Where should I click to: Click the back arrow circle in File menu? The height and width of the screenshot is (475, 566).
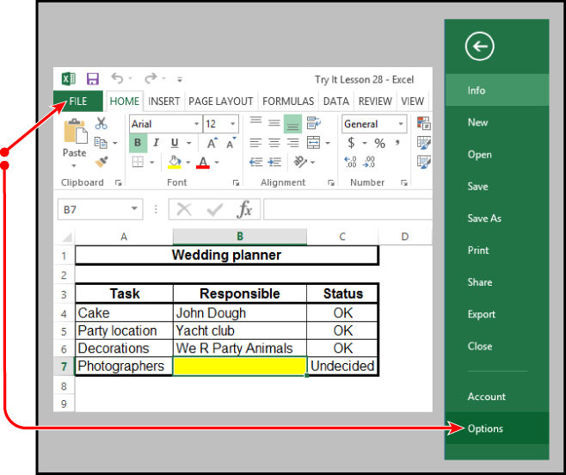pyautogui.click(x=479, y=46)
